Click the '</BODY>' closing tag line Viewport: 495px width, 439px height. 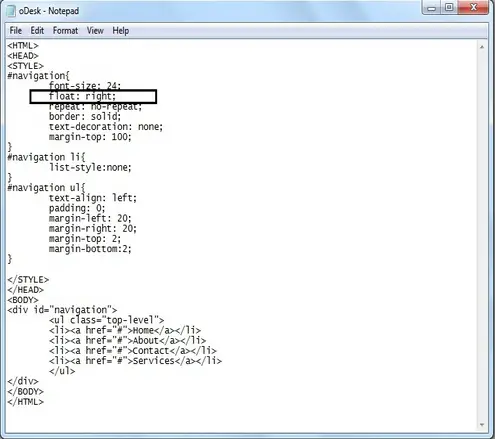tap(26, 391)
